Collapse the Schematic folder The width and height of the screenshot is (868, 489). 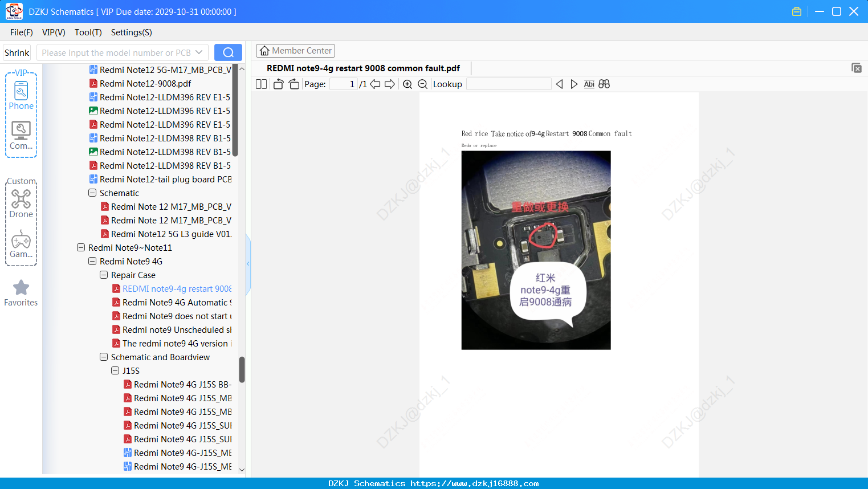92,193
